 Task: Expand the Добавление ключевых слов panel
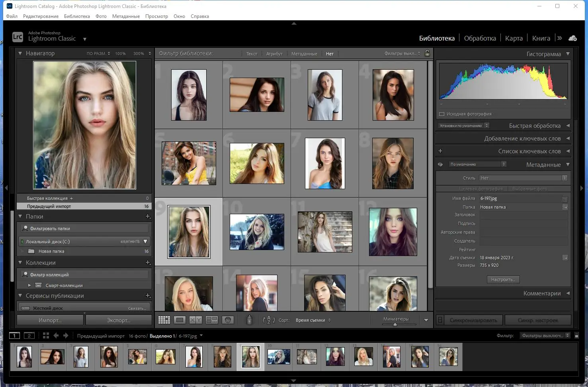pyautogui.click(x=568, y=139)
